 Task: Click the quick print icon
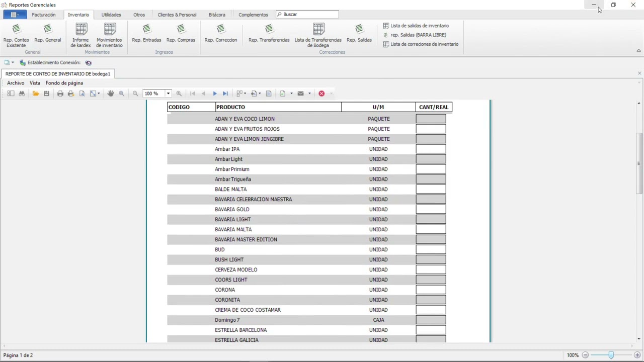click(x=71, y=94)
